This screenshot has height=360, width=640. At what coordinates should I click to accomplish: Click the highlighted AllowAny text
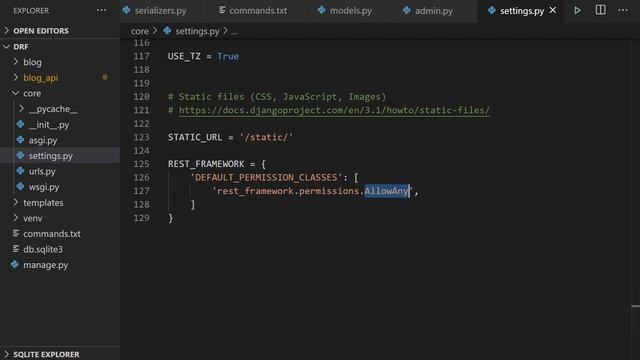point(386,191)
